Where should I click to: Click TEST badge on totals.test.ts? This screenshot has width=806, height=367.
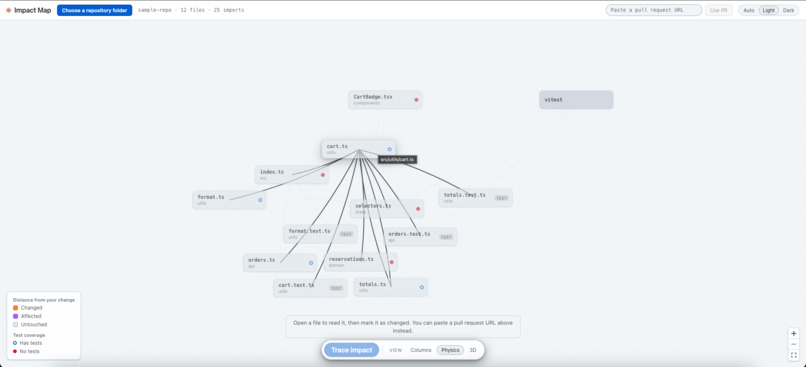coord(501,198)
